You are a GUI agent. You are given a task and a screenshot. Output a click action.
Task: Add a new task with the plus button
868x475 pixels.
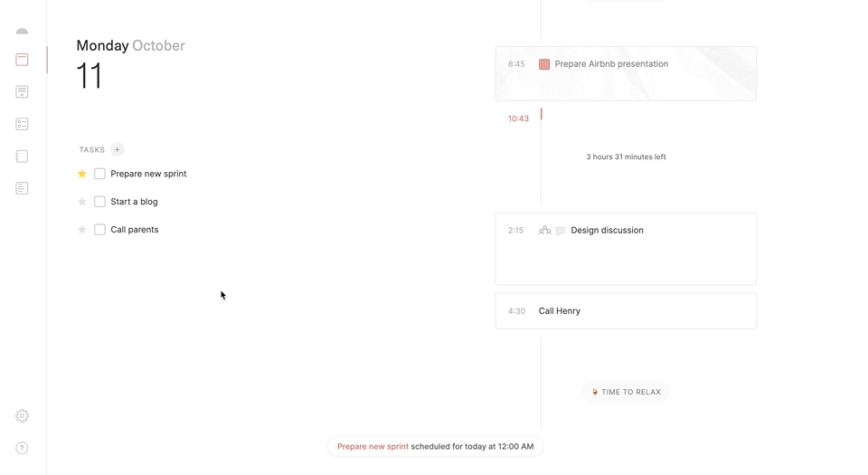(x=118, y=149)
